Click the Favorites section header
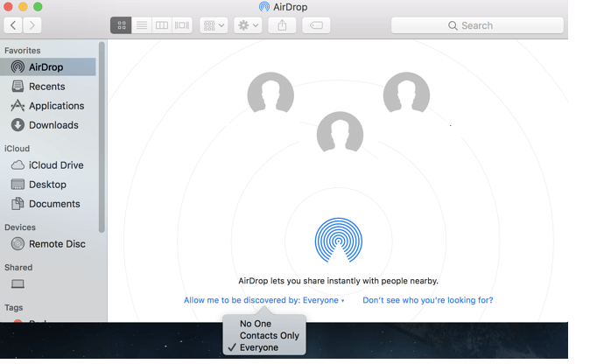 pyautogui.click(x=23, y=51)
